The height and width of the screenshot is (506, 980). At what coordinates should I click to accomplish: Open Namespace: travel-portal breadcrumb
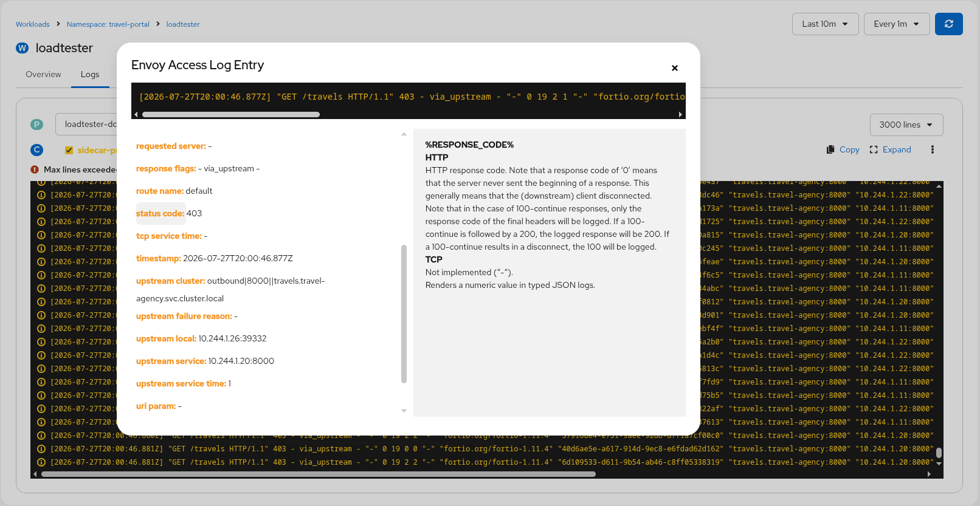(108, 24)
